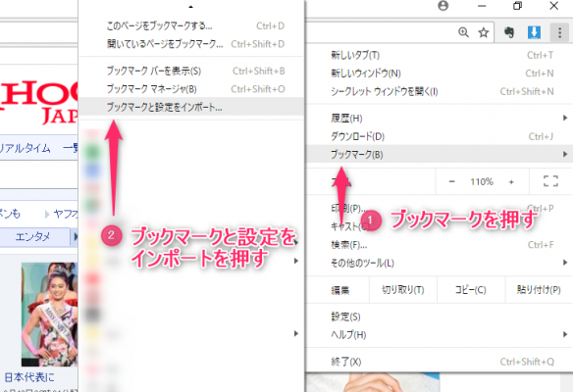Open the profile avatar icon in title bar
This screenshot has width=573, height=392.
443,6
